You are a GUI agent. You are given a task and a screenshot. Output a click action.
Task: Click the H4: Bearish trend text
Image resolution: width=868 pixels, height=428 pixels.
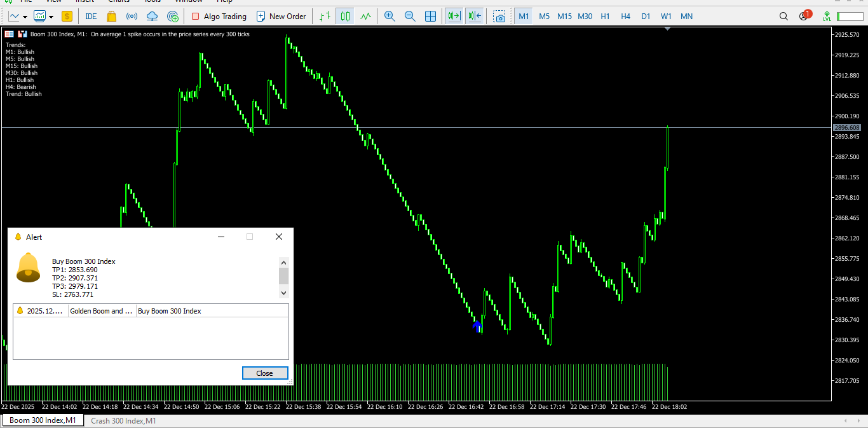[x=21, y=87]
